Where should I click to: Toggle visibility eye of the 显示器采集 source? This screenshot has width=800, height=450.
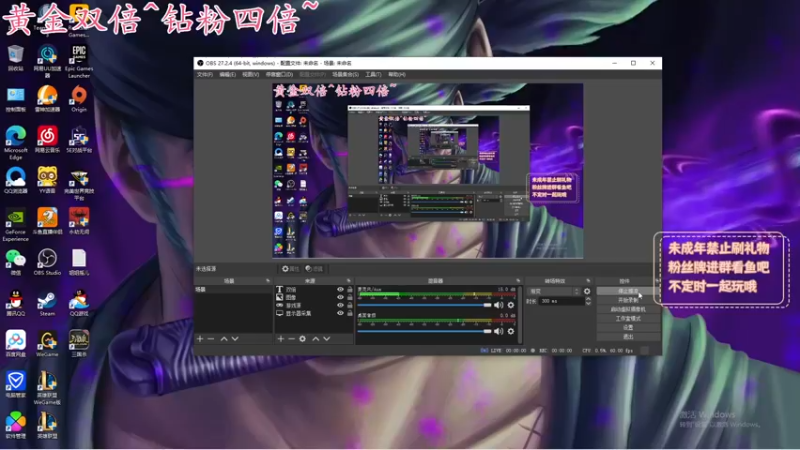click(x=340, y=313)
